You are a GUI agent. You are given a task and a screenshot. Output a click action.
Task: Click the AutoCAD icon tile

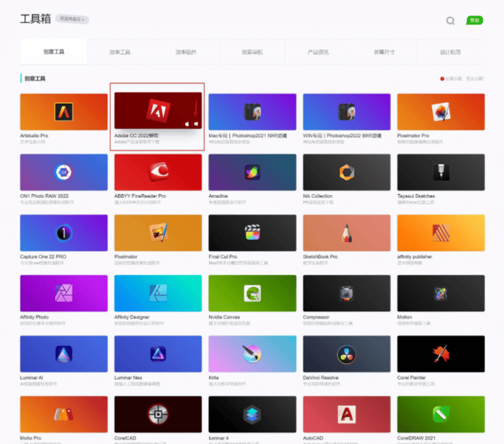click(x=346, y=414)
